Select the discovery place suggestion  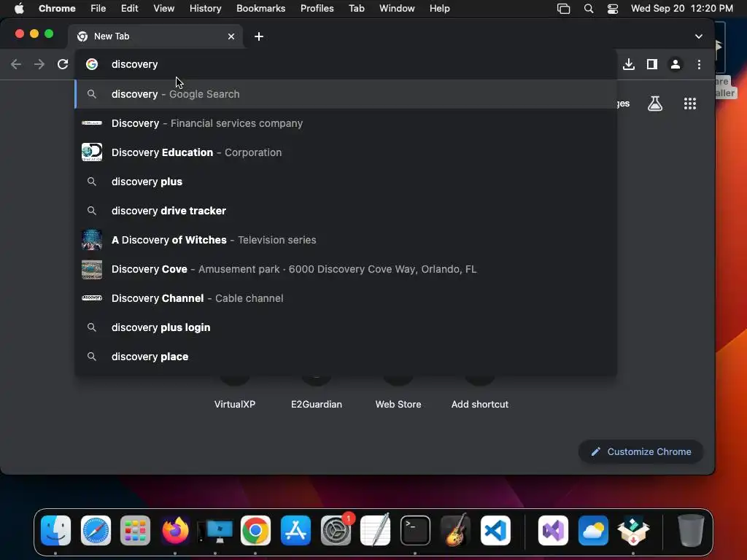[x=346, y=357]
